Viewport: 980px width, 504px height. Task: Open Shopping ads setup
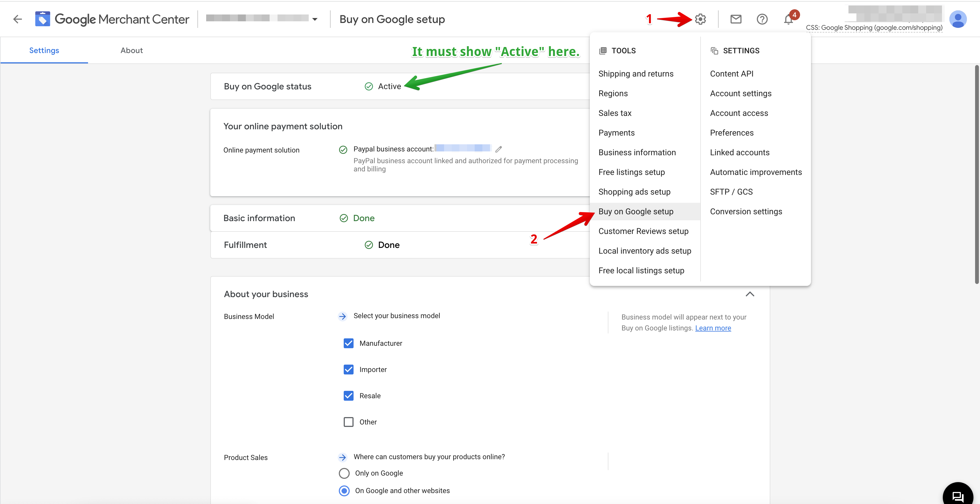(634, 192)
